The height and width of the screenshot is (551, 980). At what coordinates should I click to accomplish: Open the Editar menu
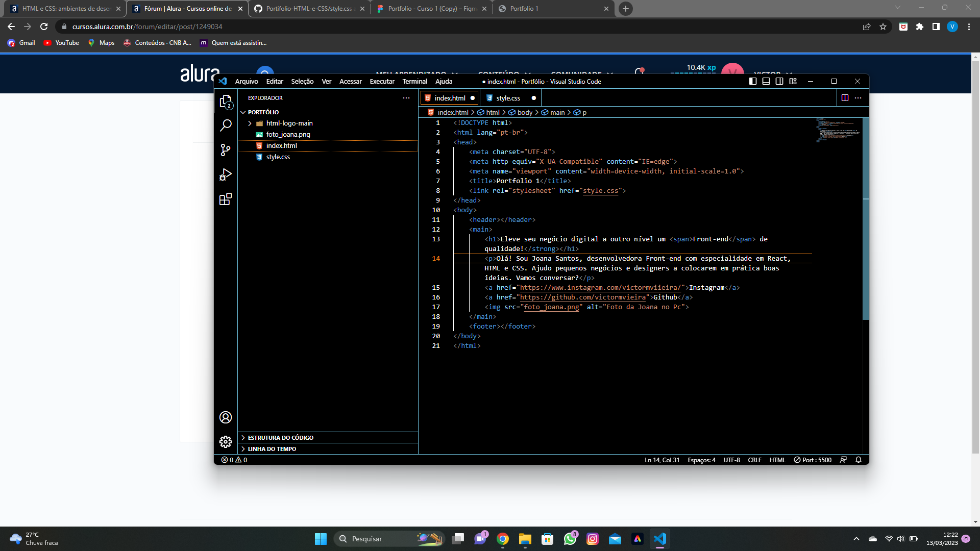pos(275,81)
